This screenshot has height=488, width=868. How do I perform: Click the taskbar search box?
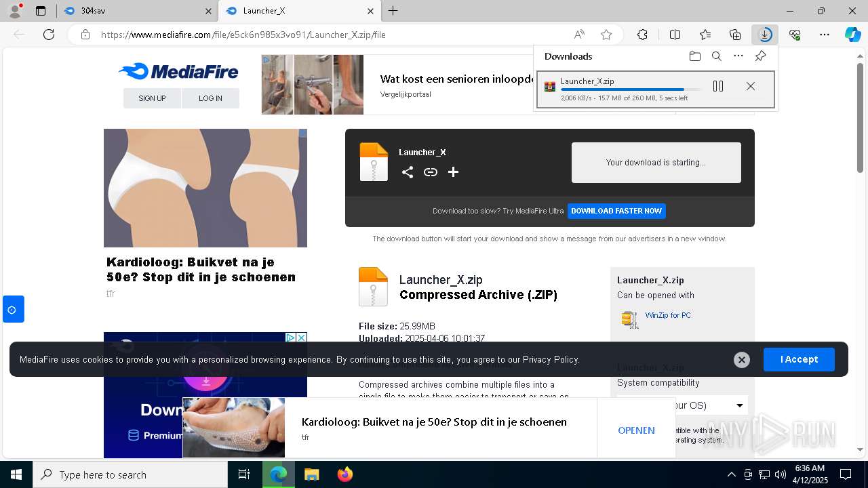coord(130,474)
